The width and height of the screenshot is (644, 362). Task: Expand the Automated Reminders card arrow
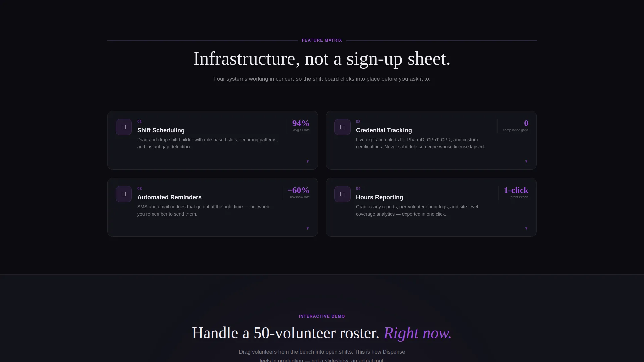[308, 229]
